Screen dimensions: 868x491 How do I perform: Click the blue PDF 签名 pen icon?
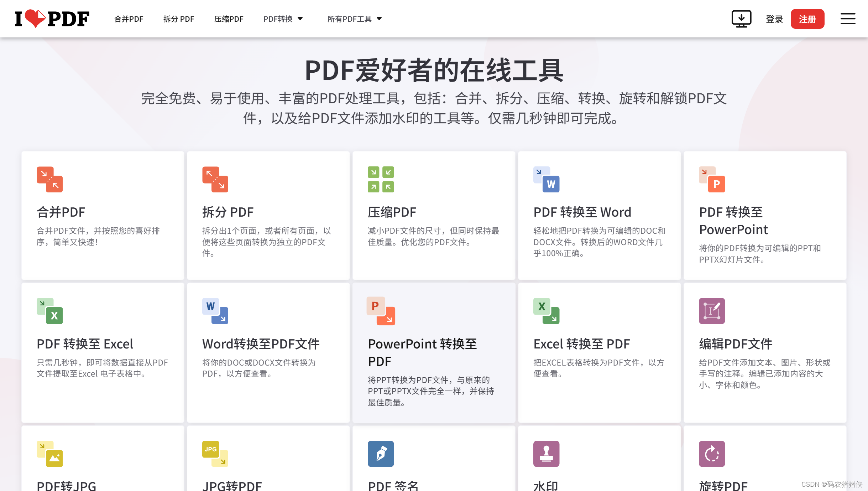click(381, 454)
